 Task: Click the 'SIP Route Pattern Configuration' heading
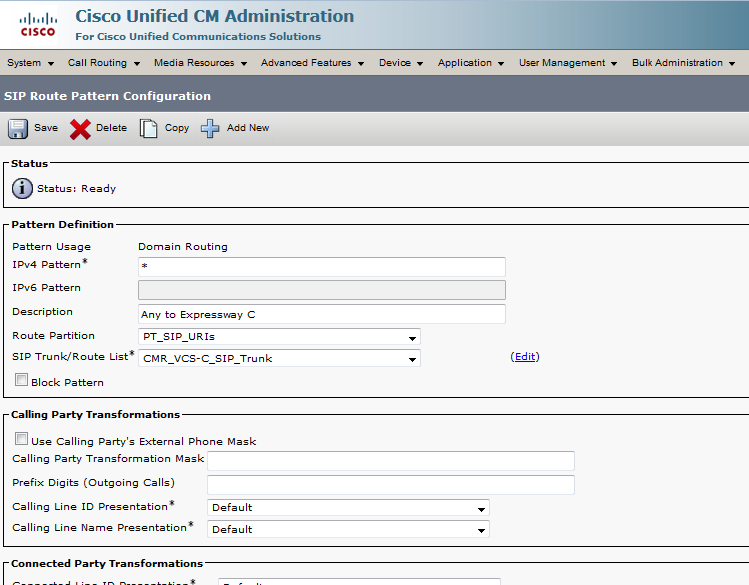tap(107, 96)
